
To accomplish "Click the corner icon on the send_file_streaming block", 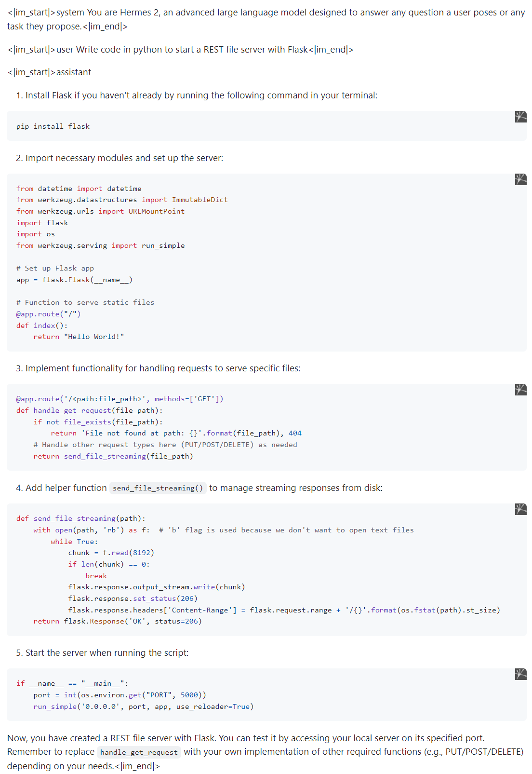I will 520,509.
